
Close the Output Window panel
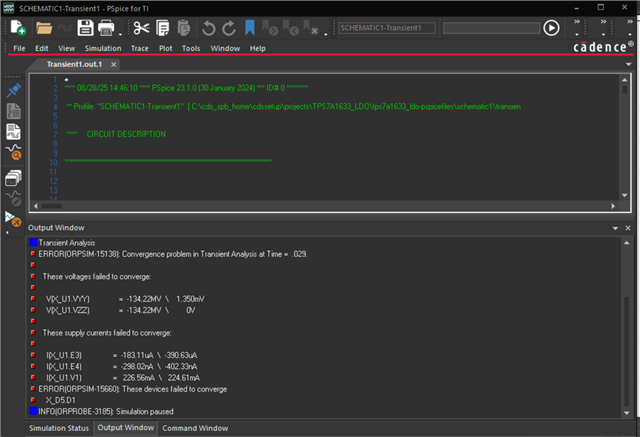tap(628, 228)
